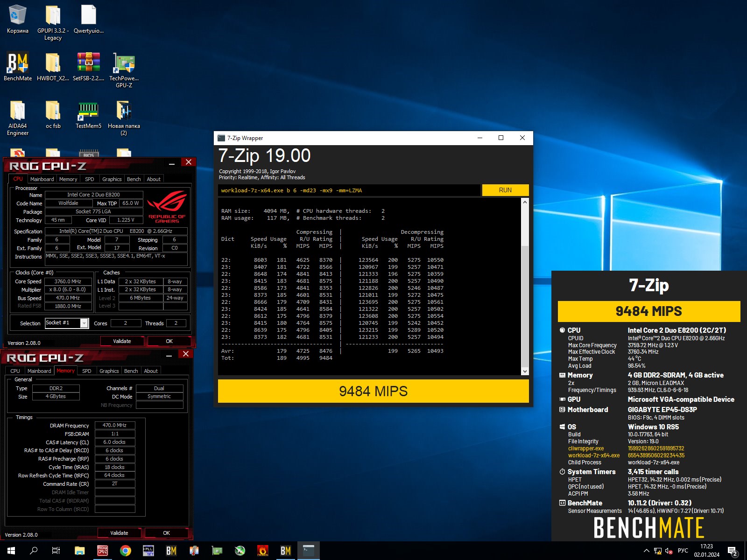Click the network warning tray icon
Screen dimensions: 747x560
pos(658,551)
